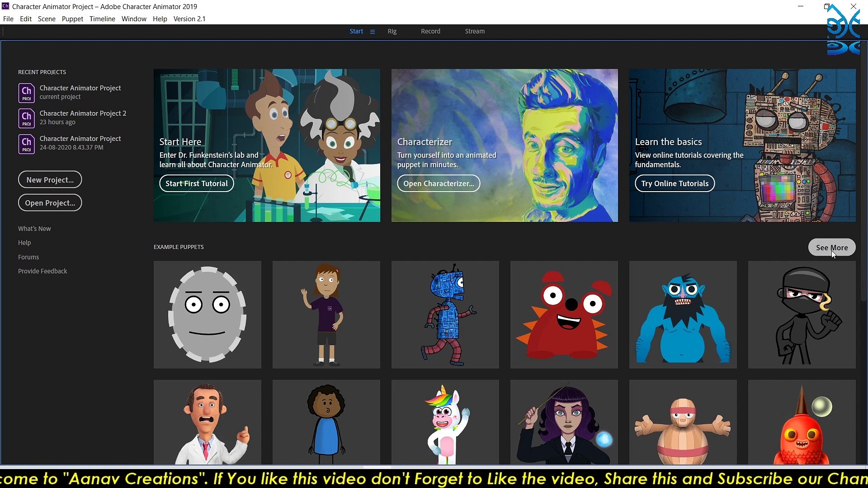
Task: Pick the blue running robot puppet
Action: click(x=445, y=314)
